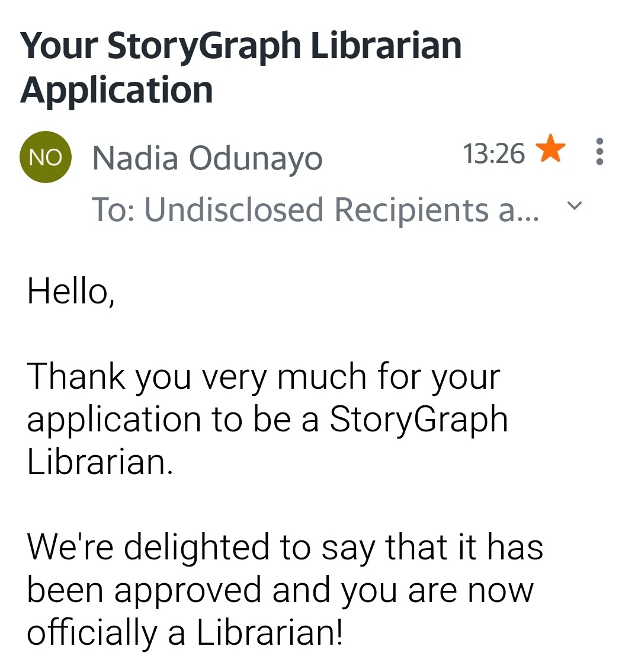Tap the line starting Thank you very much
Screen dimensions: 622x672
[263, 377]
